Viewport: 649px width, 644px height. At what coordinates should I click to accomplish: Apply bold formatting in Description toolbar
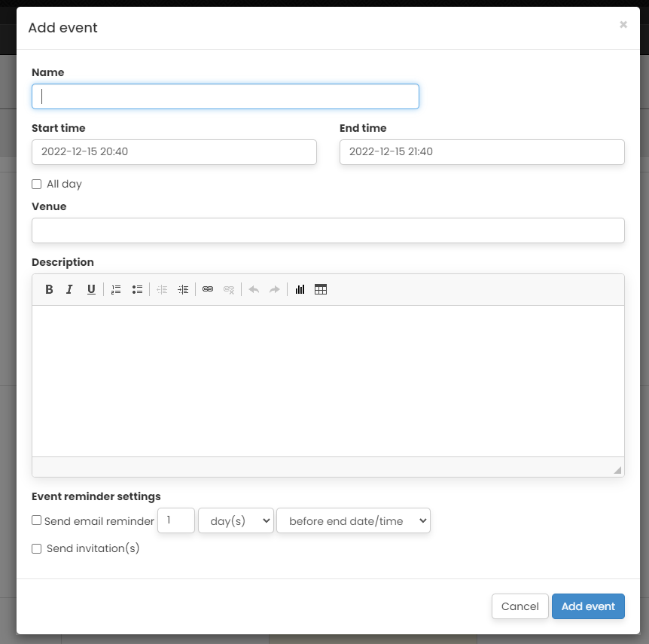49,289
